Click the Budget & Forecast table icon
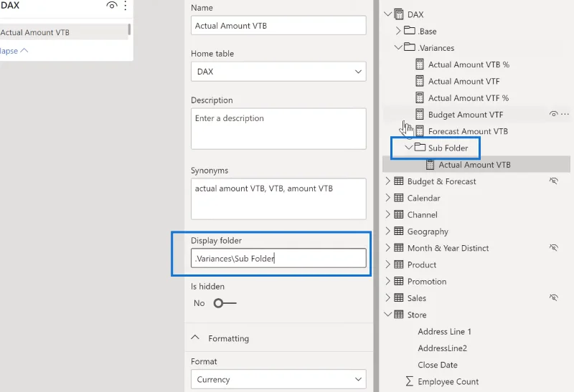Image resolution: width=574 pixels, height=392 pixels. (x=399, y=181)
